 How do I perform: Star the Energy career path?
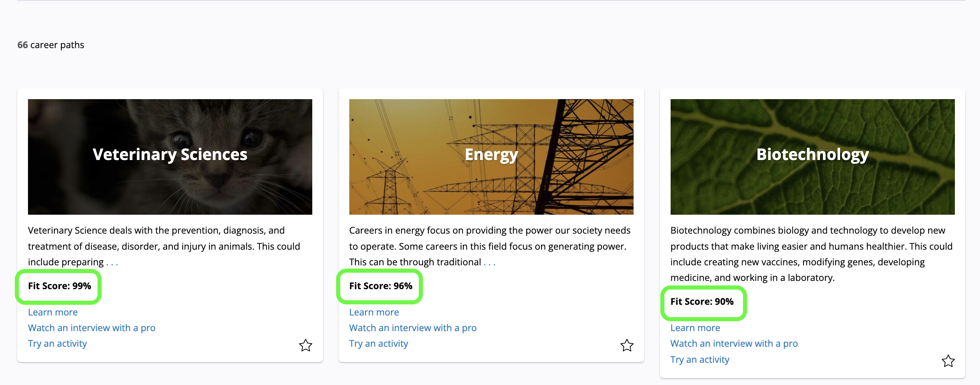pyautogui.click(x=627, y=345)
